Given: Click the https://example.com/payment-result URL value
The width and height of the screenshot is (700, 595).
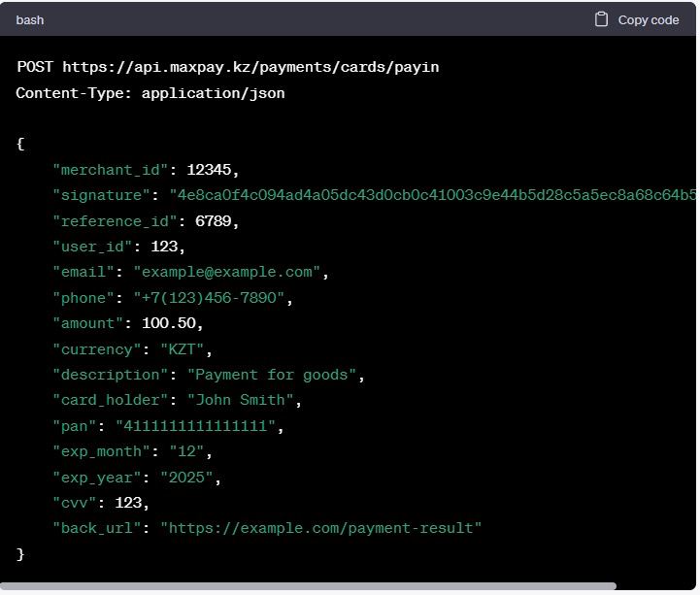Looking at the screenshot, I should (x=321, y=528).
